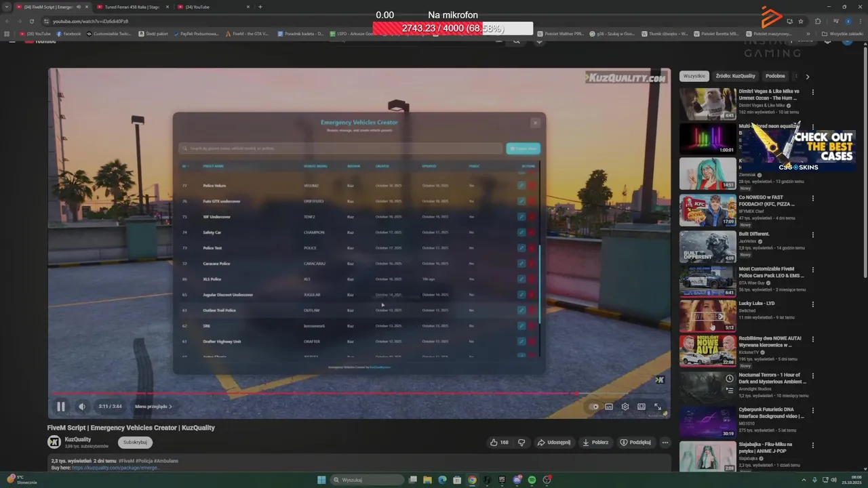This screenshot has height=488, width=868.
Task: Open the 'Menu przeglądu' chapter expander
Action: [153, 407]
